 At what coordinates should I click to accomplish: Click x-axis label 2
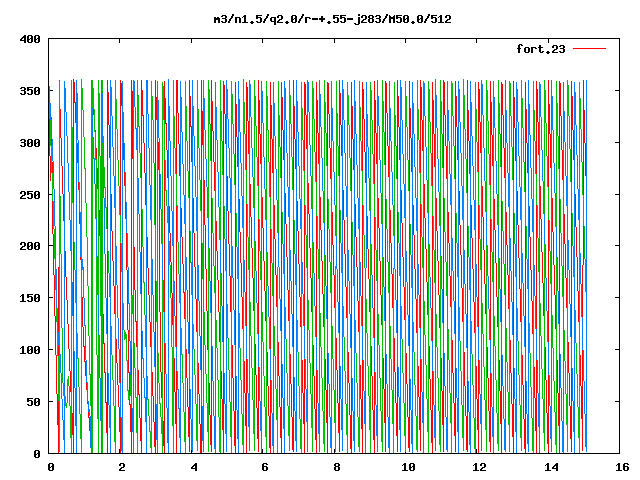122,467
